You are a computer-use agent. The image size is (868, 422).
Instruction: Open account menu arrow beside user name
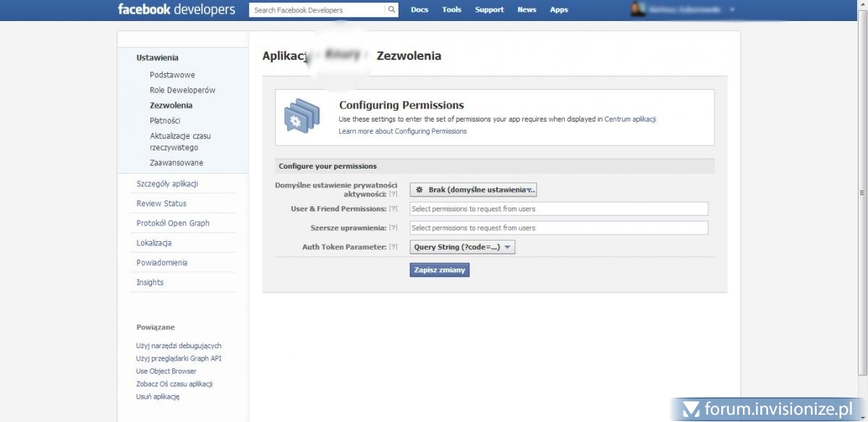click(x=732, y=10)
